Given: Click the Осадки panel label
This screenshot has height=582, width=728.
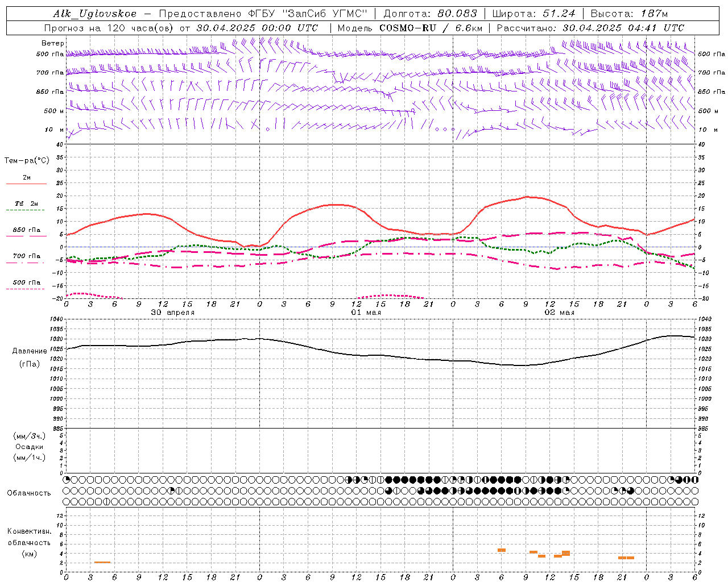Looking at the screenshot, I should [x=30, y=447].
